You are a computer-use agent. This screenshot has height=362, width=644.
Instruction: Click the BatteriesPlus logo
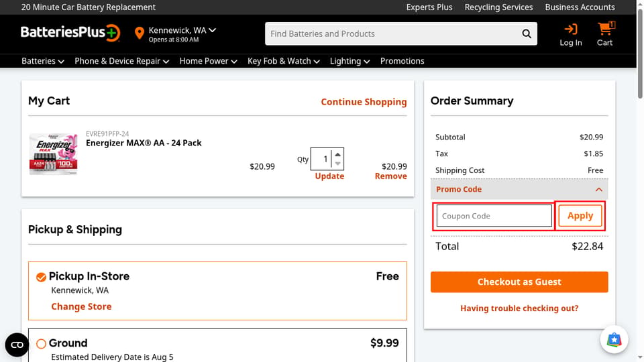point(70,33)
